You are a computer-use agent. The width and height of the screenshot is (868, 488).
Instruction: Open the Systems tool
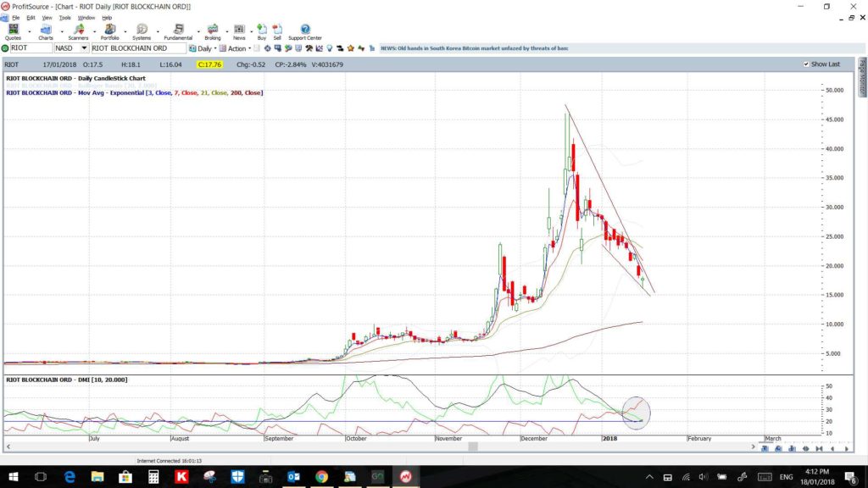click(142, 31)
